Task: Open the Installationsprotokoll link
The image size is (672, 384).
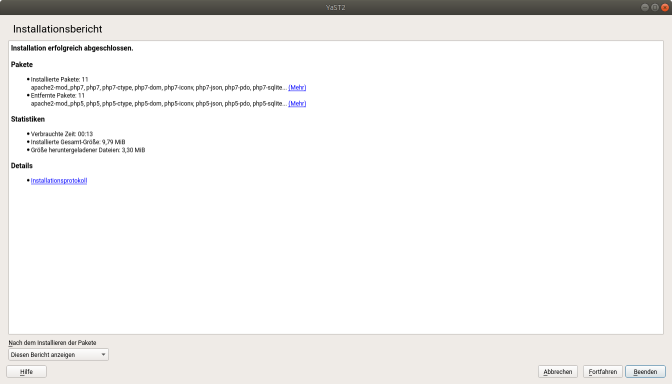Action: [59, 181]
